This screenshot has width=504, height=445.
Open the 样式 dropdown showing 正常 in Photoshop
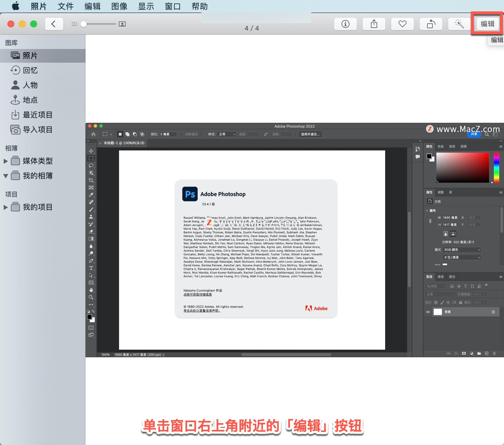[x=227, y=134]
